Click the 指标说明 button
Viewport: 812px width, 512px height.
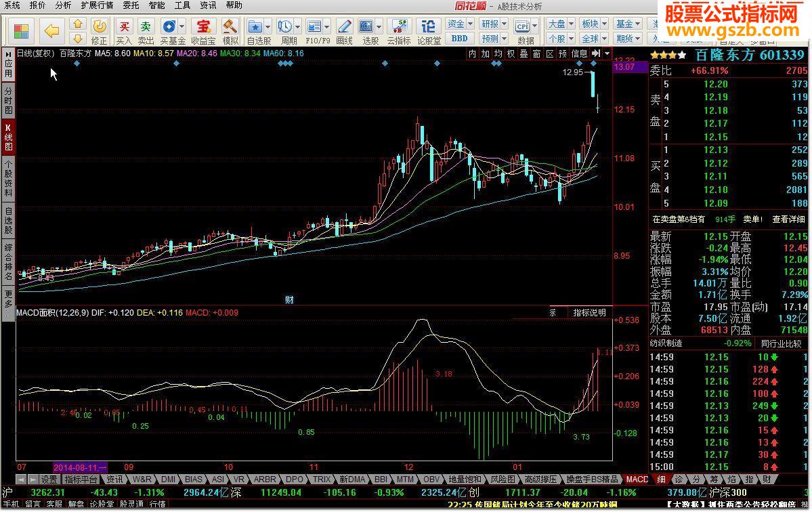(x=589, y=313)
